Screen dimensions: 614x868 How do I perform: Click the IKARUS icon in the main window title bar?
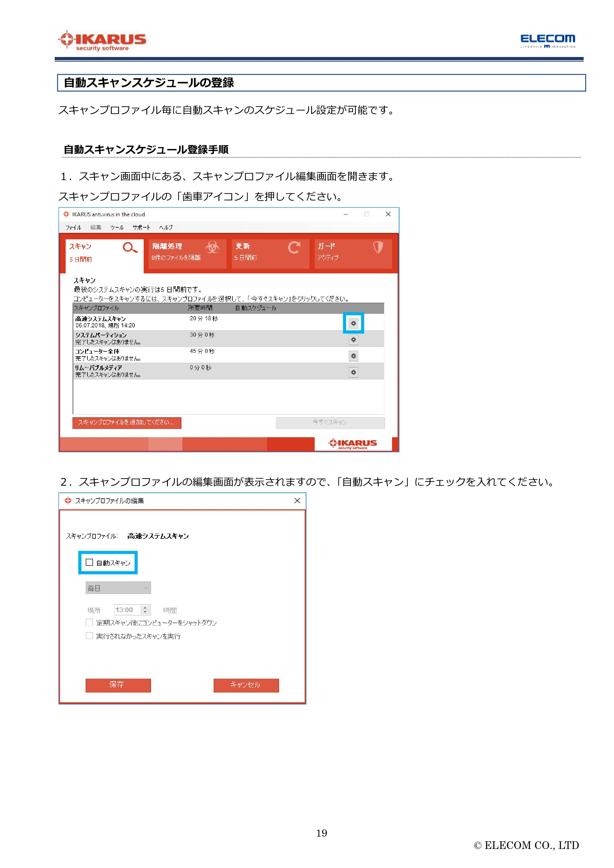[x=66, y=214]
